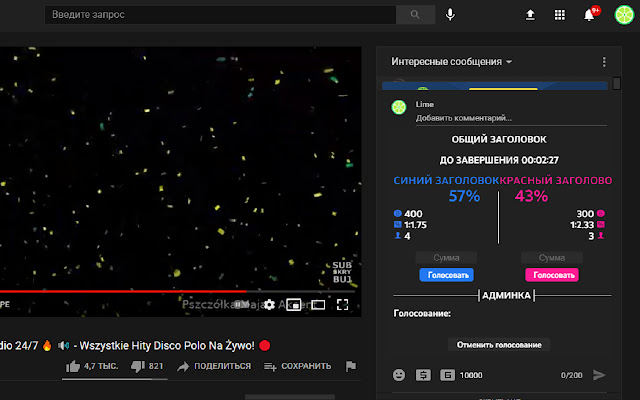Click the red video progress bar

(x=123, y=291)
